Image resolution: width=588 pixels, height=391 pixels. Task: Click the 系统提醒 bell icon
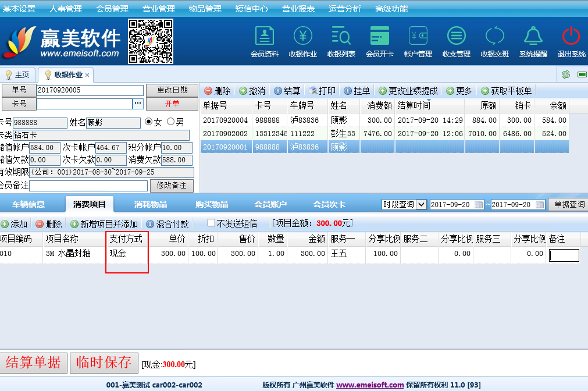click(x=533, y=37)
